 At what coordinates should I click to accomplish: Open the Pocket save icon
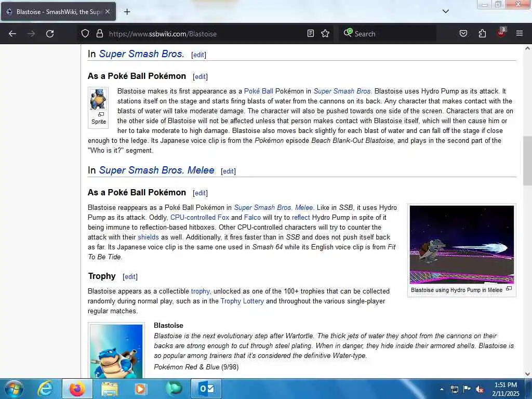pos(463,33)
